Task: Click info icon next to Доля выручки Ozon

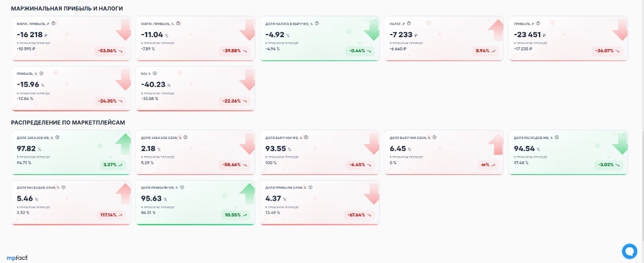Action: click(x=435, y=138)
